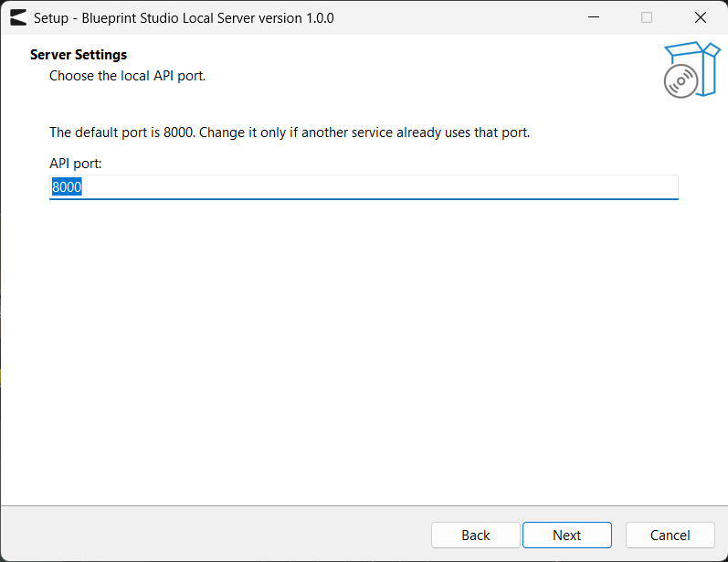The width and height of the screenshot is (728, 562).
Task: Go back with the Back button
Action: (475, 535)
